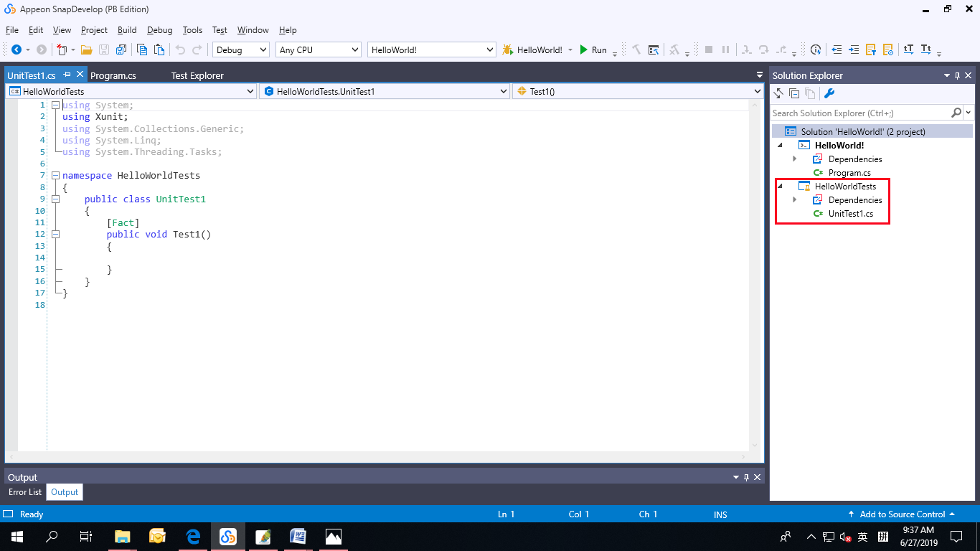Open Solution Explorer window position menu arrow
Viewport: 980px width, 551px height.
pos(947,75)
